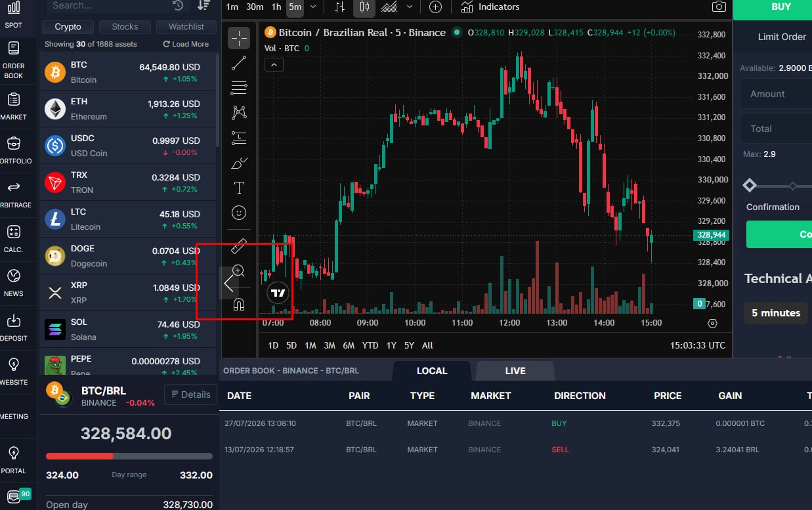Open the MARKET sidebar item
The height and width of the screenshot is (510, 812).
13,106
